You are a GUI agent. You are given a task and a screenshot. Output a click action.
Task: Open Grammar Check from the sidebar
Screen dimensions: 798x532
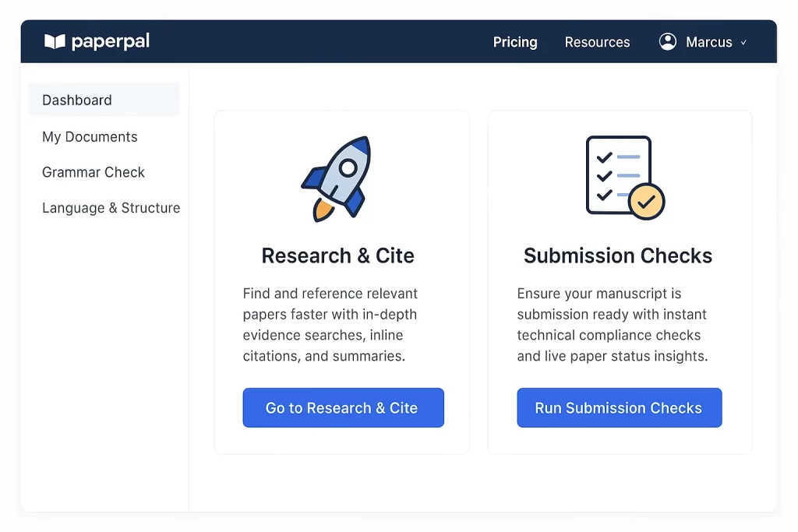94,172
